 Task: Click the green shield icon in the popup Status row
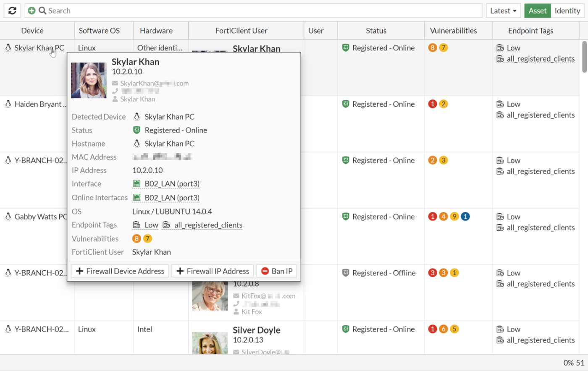pyautogui.click(x=136, y=130)
